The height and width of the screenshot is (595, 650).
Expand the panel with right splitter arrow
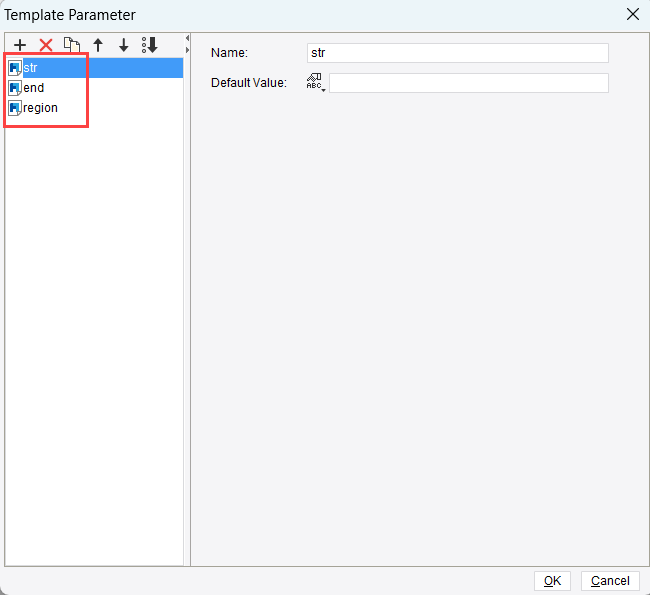pyautogui.click(x=187, y=50)
